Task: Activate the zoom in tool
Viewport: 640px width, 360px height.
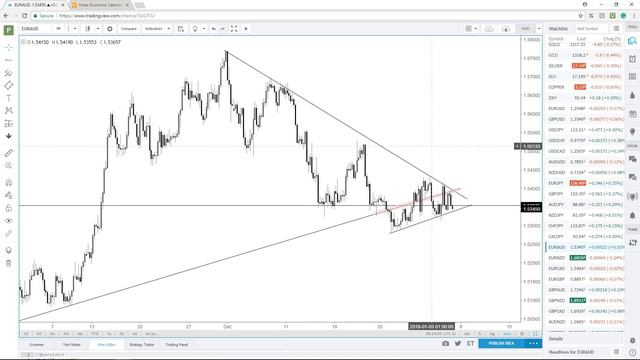Action: click(9, 165)
